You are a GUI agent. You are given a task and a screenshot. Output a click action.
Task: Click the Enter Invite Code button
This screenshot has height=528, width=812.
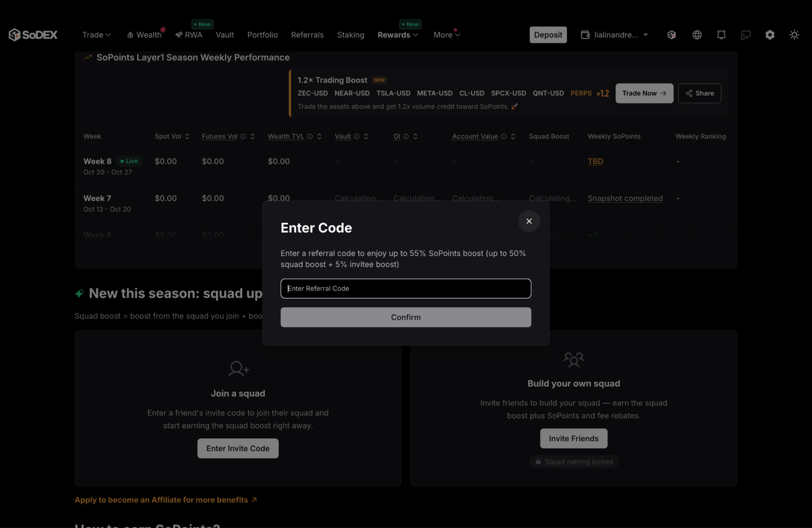[x=238, y=448]
